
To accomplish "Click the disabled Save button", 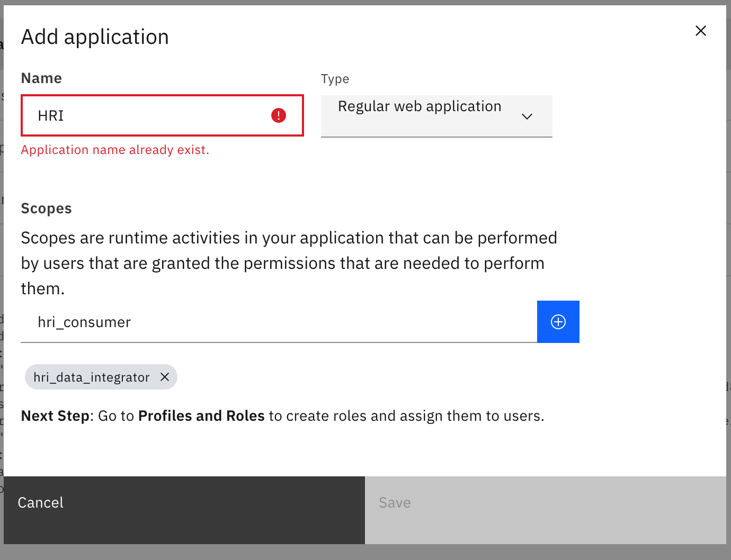I will [546, 510].
